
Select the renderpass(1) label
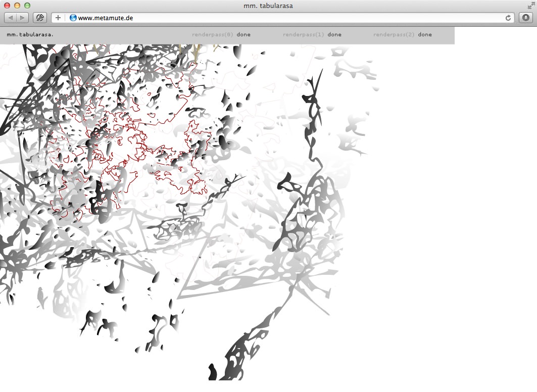[x=304, y=35]
